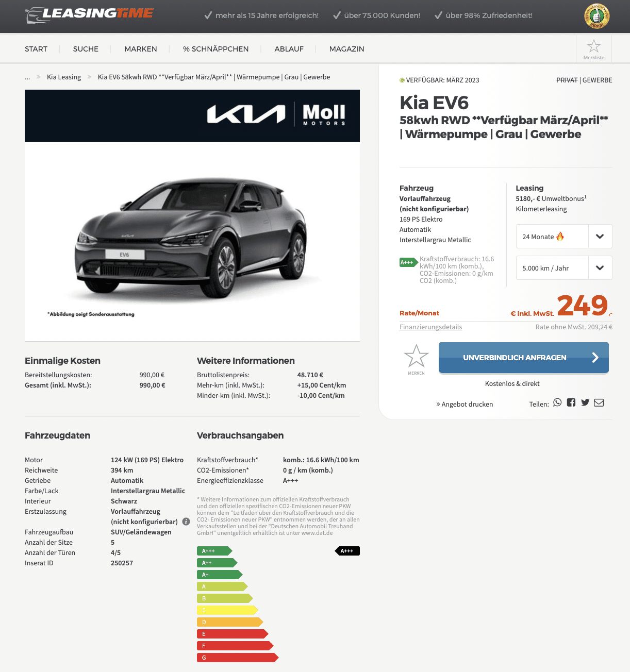The height and width of the screenshot is (672, 630).
Task: Click the red F energy class bar
Action: [x=235, y=646]
